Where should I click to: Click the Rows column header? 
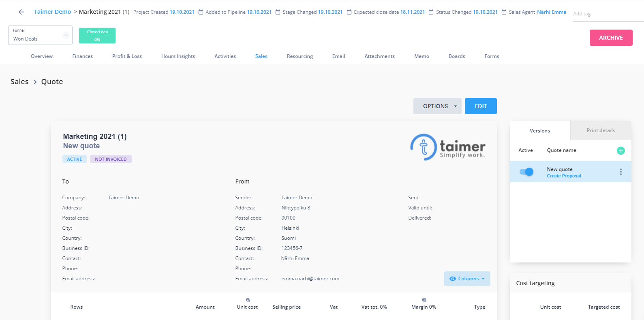tap(77, 307)
